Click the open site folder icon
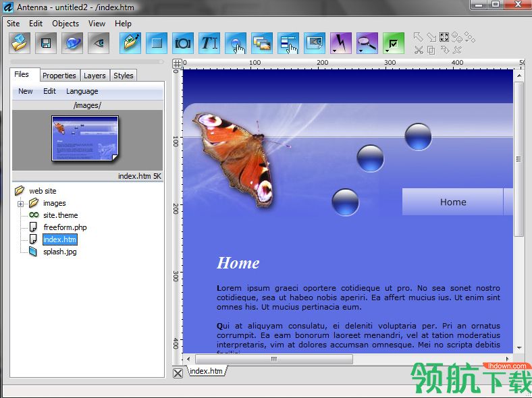This screenshot has width=532, height=398. [x=20, y=43]
